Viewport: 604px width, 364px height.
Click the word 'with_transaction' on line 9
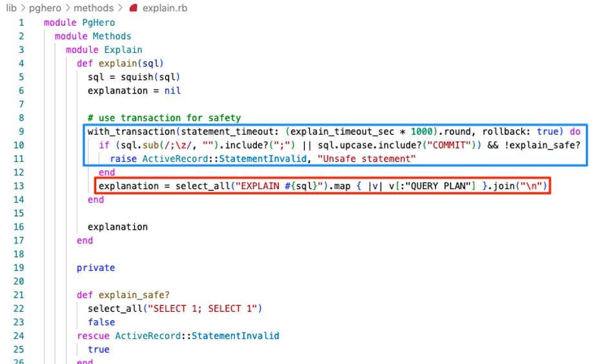(132, 132)
